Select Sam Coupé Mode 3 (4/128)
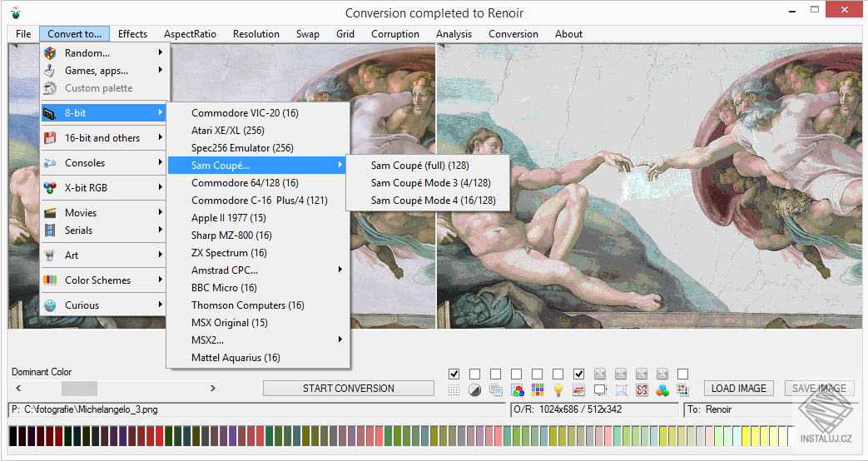 tap(430, 183)
